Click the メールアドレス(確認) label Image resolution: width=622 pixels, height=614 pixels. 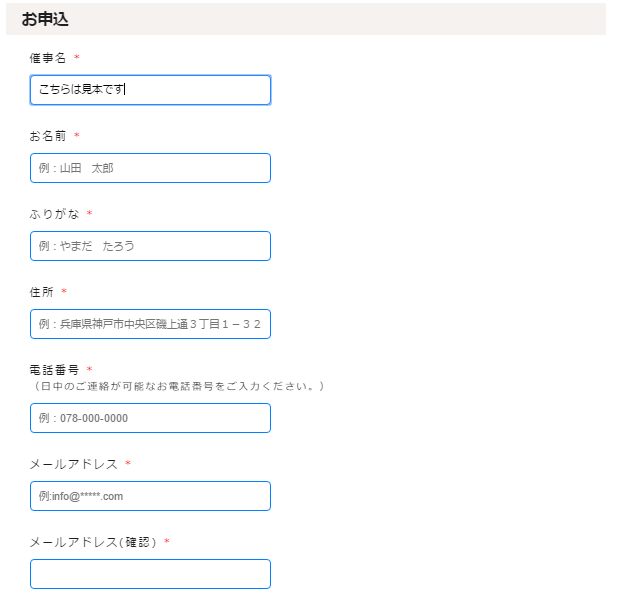click(x=93, y=542)
